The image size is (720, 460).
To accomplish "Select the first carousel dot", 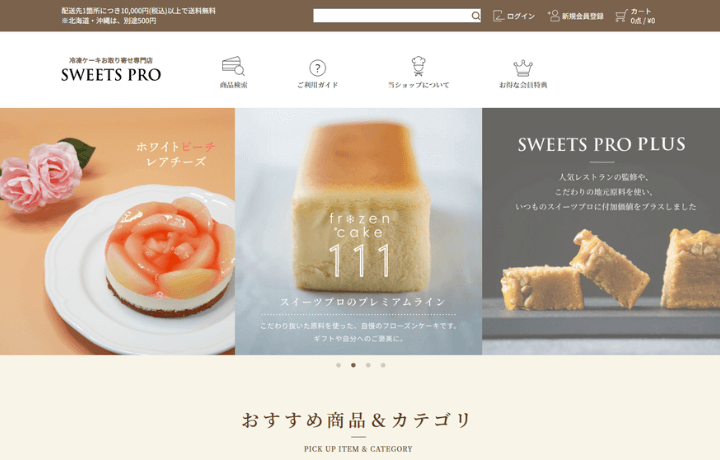I will (x=338, y=365).
